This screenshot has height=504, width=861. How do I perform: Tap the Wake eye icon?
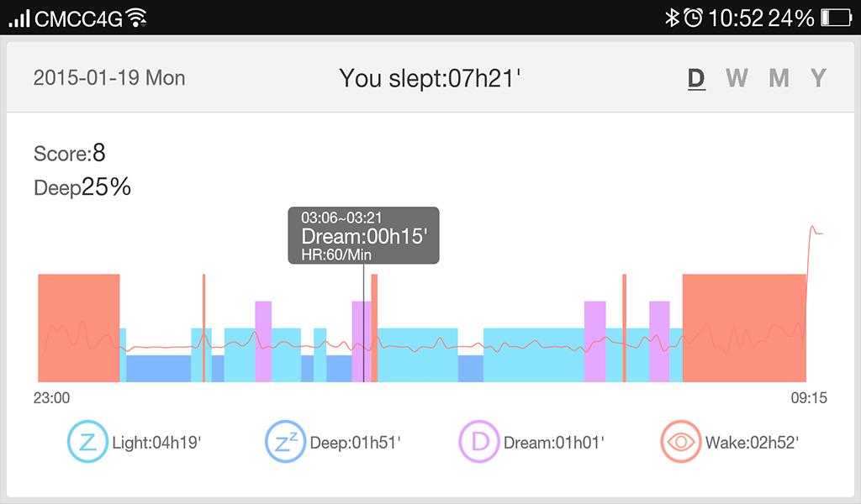click(x=681, y=442)
